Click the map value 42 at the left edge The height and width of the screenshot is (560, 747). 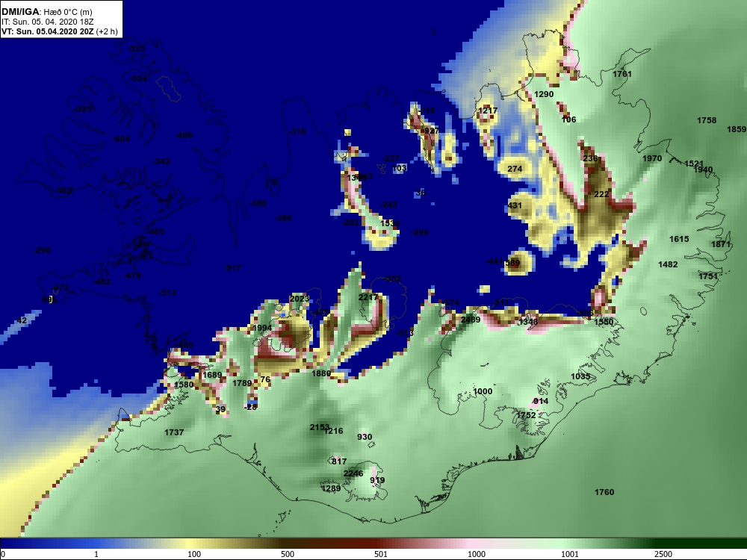[x=22, y=321]
